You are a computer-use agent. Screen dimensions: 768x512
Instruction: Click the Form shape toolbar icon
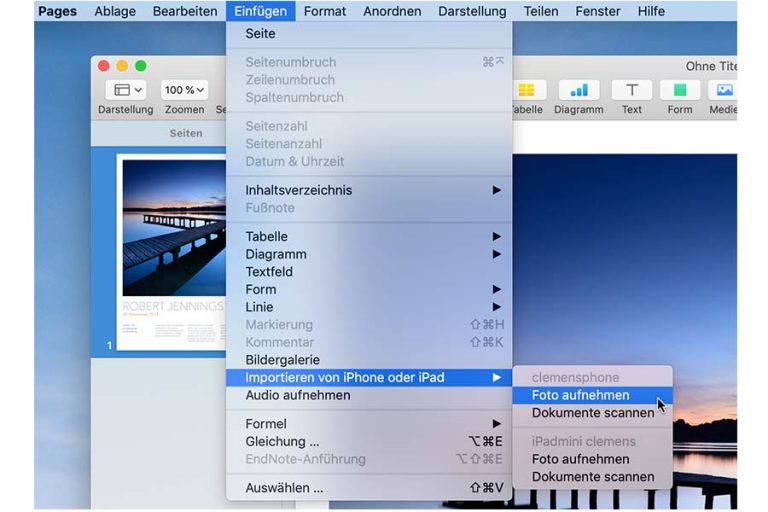(680, 90)
